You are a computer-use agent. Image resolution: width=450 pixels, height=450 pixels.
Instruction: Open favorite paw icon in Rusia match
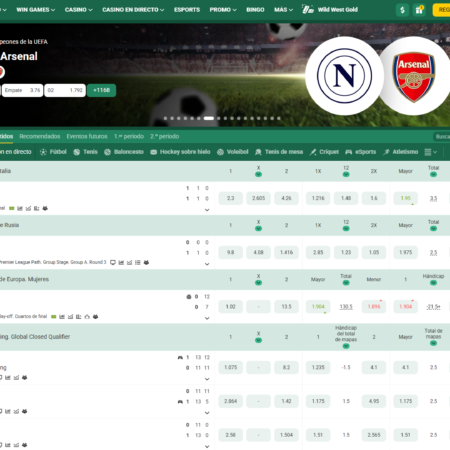coord(146,263)
